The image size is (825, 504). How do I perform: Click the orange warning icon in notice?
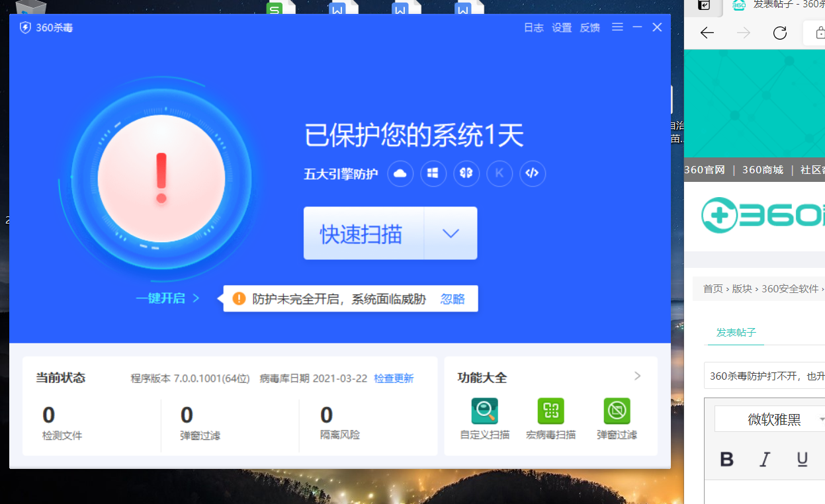239,299
